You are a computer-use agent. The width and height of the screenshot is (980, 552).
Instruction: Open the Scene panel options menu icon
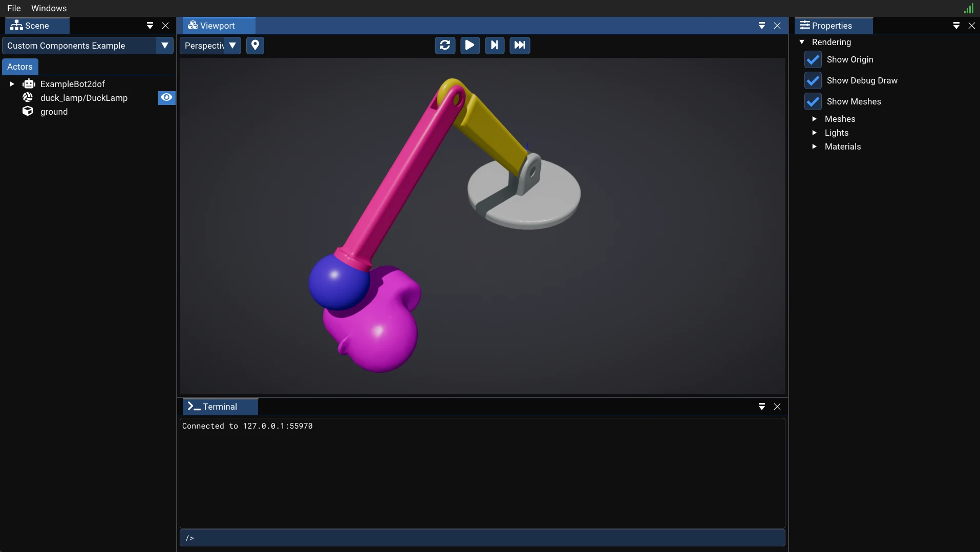pyautogui.click(x=150, y=26)
